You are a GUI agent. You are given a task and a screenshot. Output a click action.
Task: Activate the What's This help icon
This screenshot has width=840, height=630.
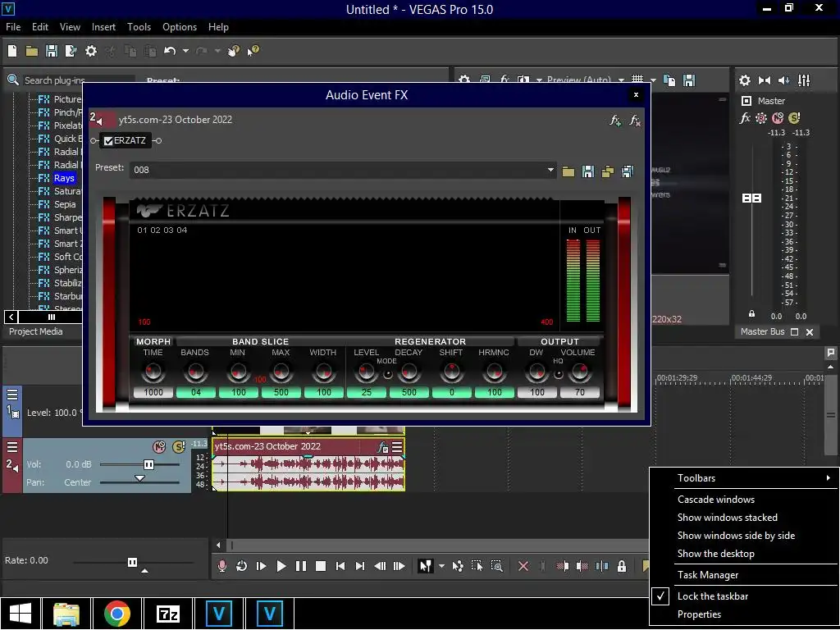[x=253, y=51]
